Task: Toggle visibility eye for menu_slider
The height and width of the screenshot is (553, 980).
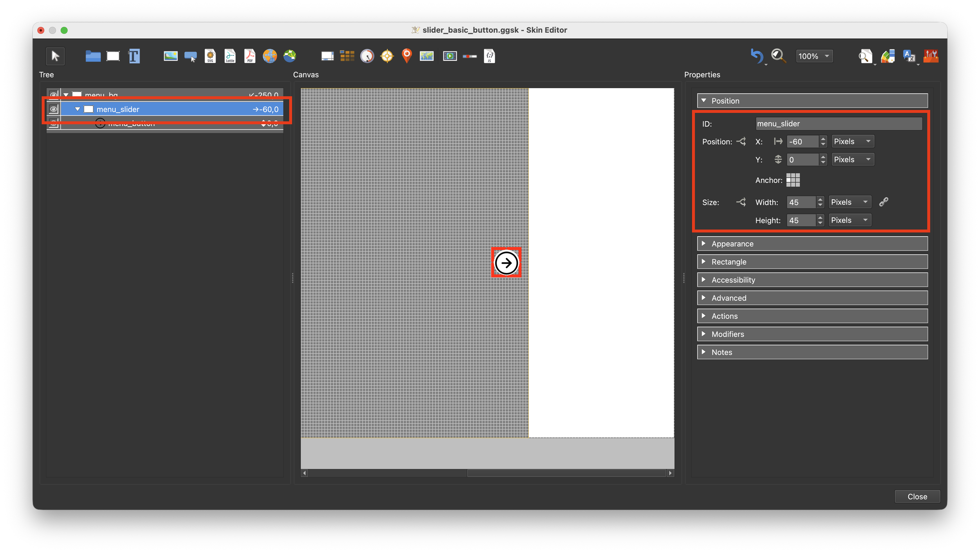Action: point(54,109)
